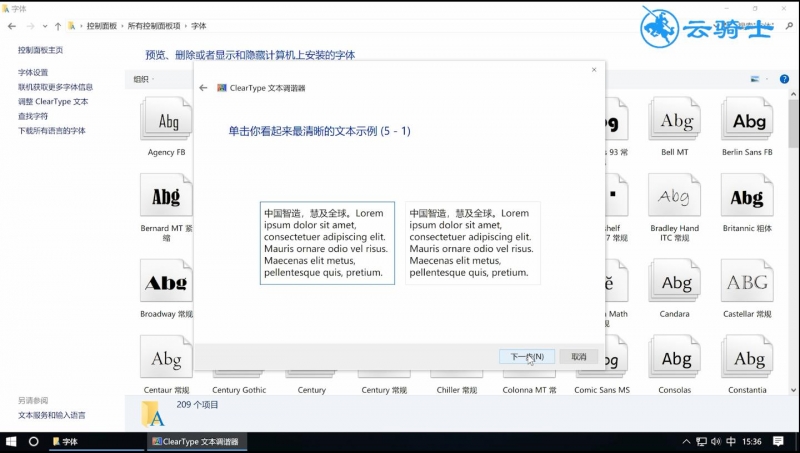Viewport: 800px width, 453px height.
Task: Click the Explorer back navigation arrow
Action: (x=12, y=26)
